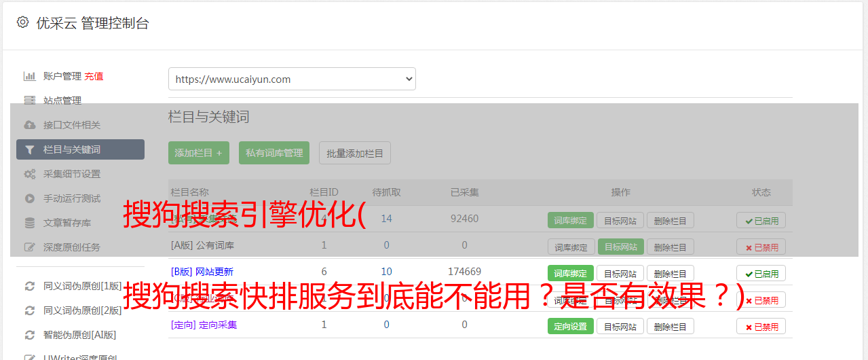Open the https://www.ucaiyun.com site dropdown
The image size is (868, 360).
tap(292, 79)
